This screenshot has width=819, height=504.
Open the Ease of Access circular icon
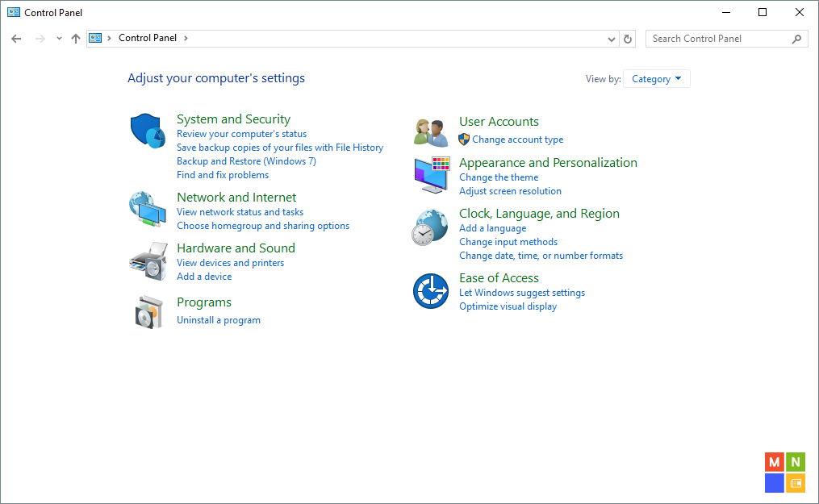click(430, 290)
